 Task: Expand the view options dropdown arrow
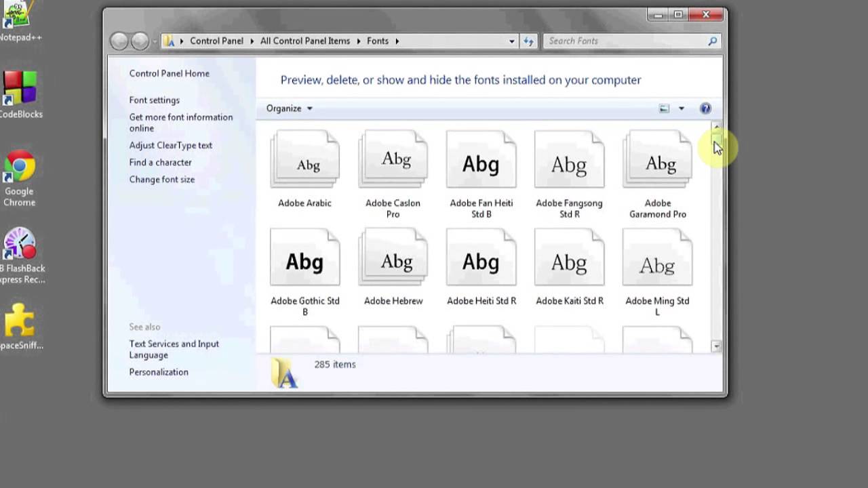pos(682,108)
